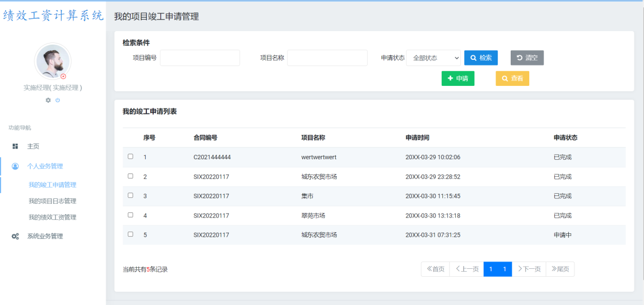Click the red status dot on the avatar

tap(63, 76)
